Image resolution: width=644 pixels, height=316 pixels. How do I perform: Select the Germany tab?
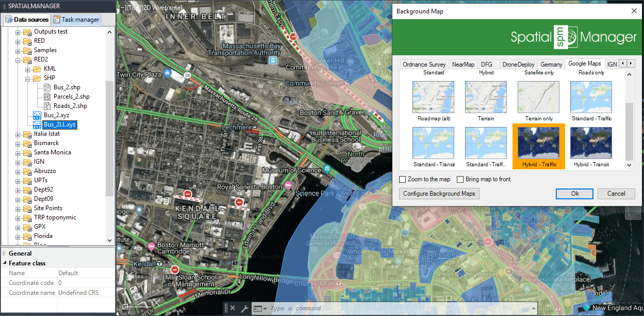(551, 65)
